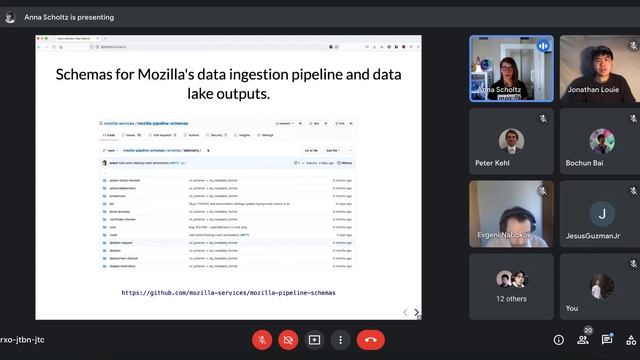Click the present screen button
The height and width of the screenshot is (360, 640).
[314, 340]
